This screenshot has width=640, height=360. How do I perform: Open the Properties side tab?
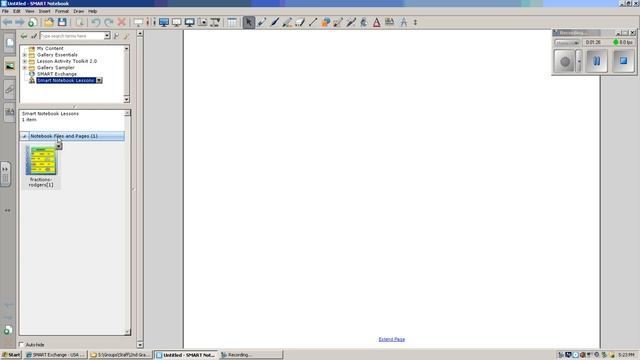coord(9,111)
